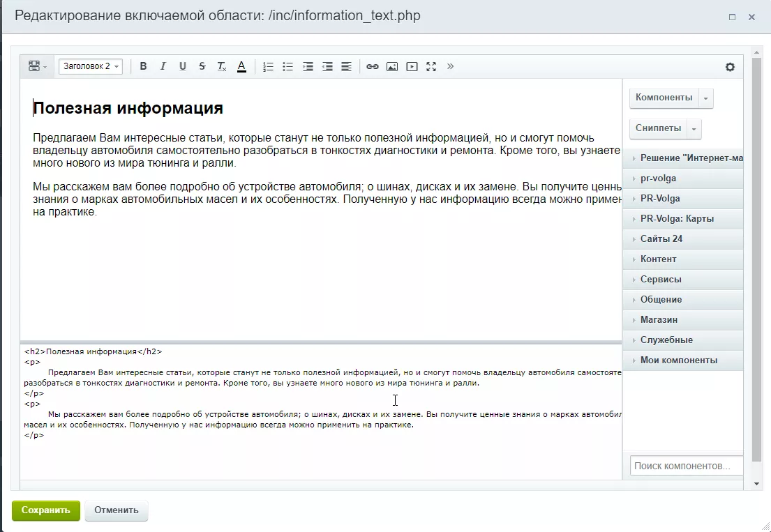Expand the Магазин component section
This screenshot has height=532, width=771.
[x=683, y=320]
